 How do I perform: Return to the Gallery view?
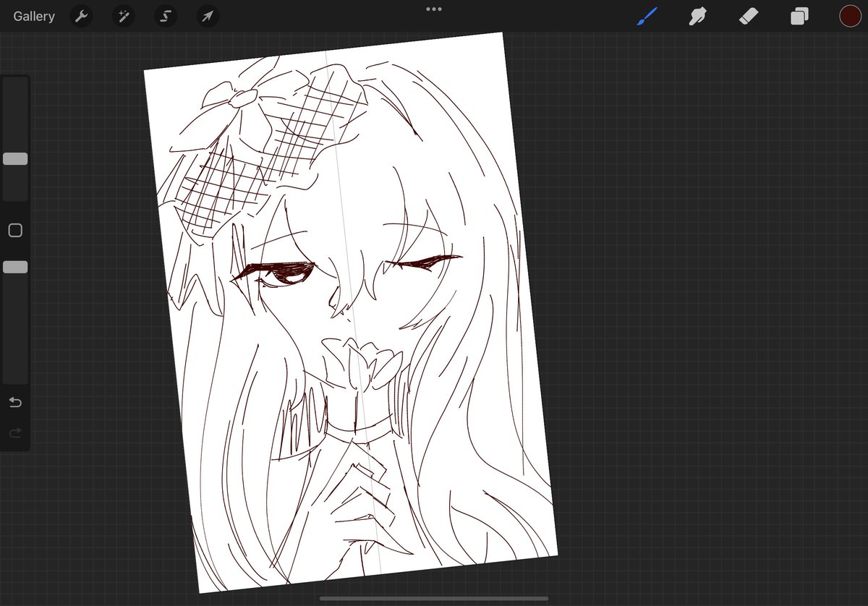34,16
